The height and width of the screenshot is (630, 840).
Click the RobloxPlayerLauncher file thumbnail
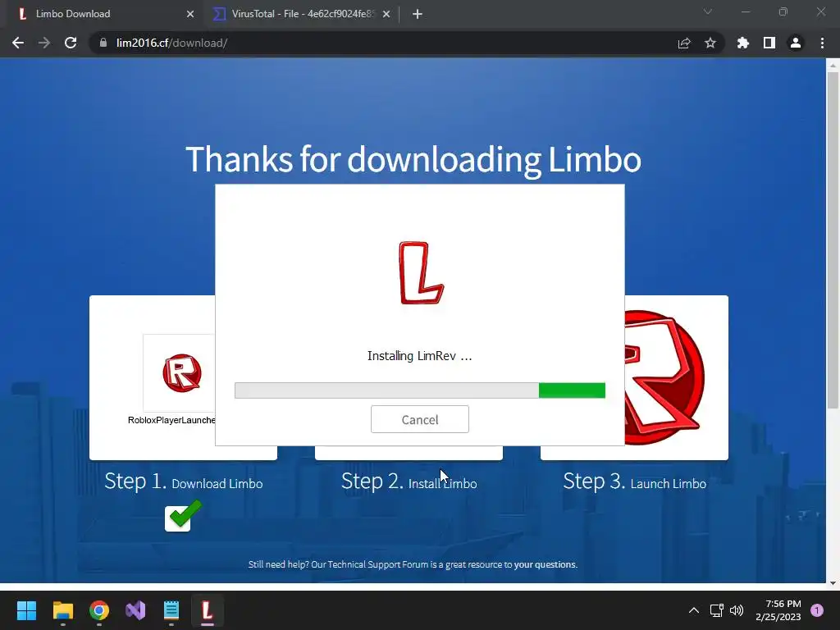point(179,373)
